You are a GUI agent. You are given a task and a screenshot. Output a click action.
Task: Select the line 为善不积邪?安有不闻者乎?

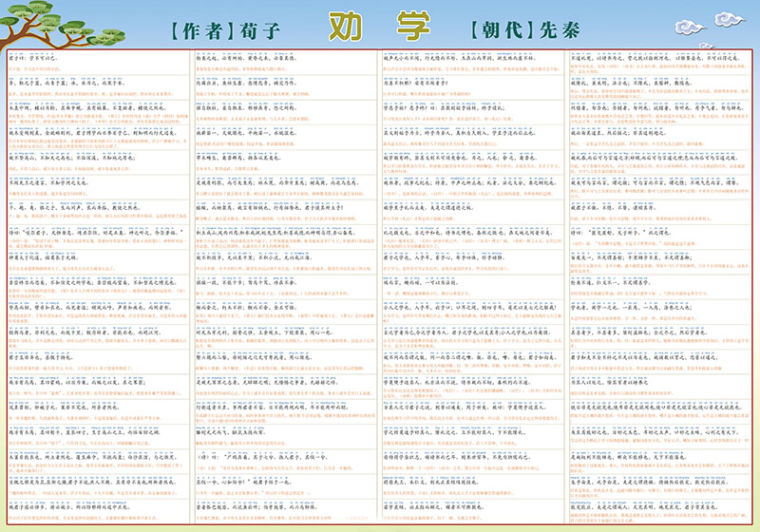(x=416, y=83)
